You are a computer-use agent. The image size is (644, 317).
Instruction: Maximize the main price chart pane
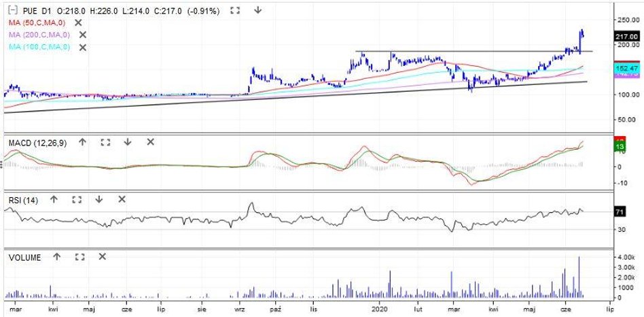point(235,11)
